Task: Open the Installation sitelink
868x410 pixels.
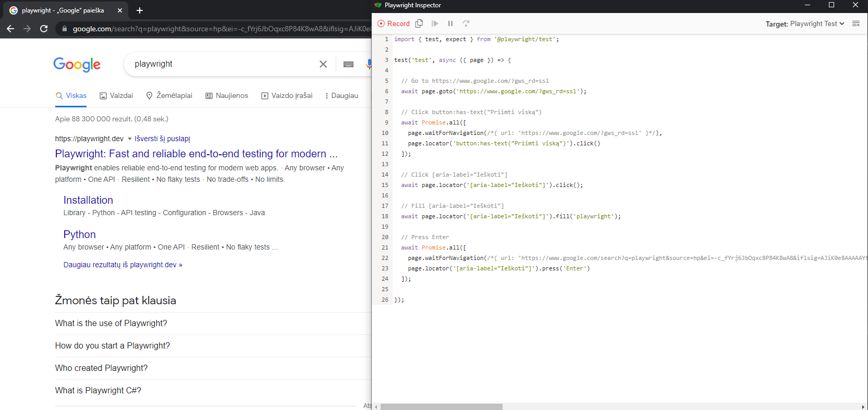Action: click(88, 200)
